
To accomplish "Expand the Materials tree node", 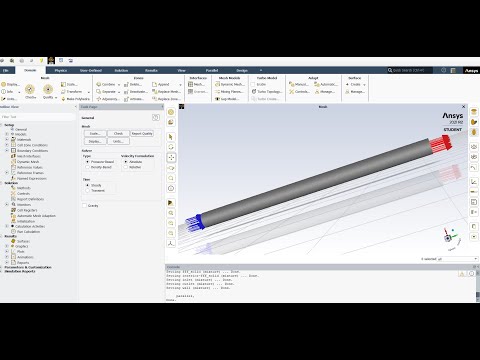I will click(x=7, y=139).
